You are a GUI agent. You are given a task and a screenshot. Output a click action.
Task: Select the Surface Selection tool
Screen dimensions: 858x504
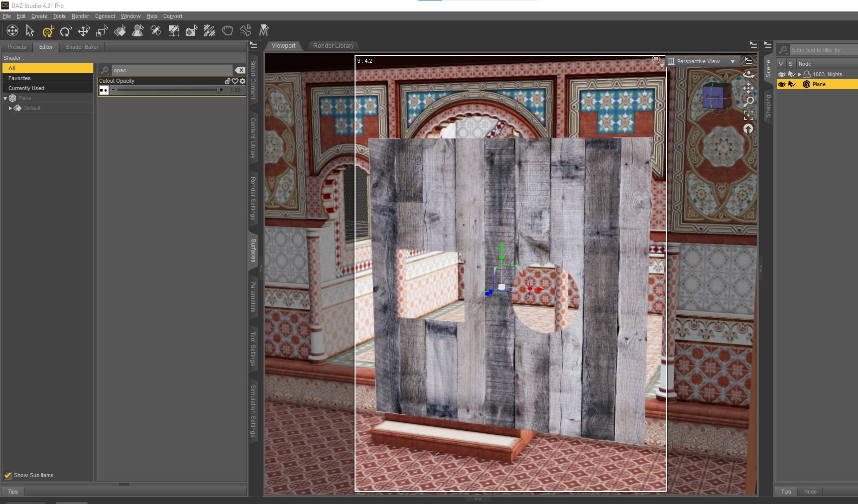[x=120, y=31]
